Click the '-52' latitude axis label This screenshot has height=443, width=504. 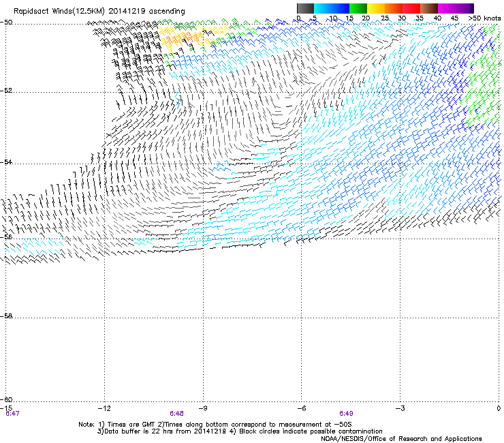coord(6,91)
